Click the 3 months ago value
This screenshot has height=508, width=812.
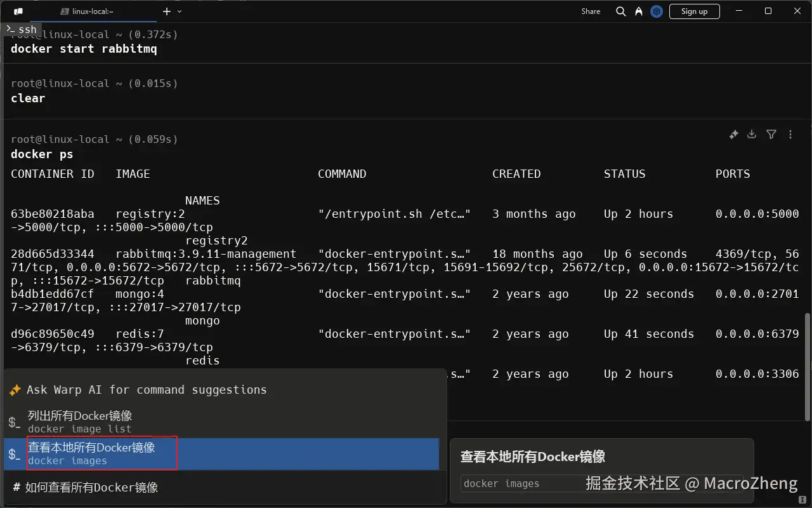(x=534, y=214)
